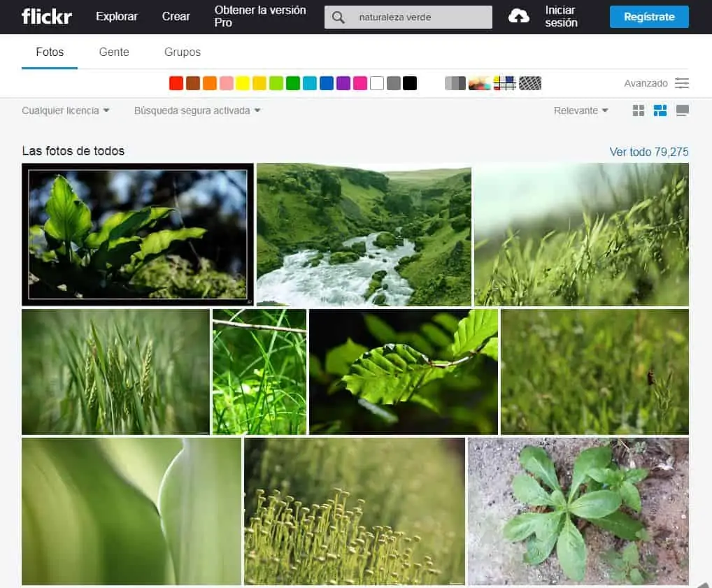Click Ver todo 79,275 link

[649, 152]
